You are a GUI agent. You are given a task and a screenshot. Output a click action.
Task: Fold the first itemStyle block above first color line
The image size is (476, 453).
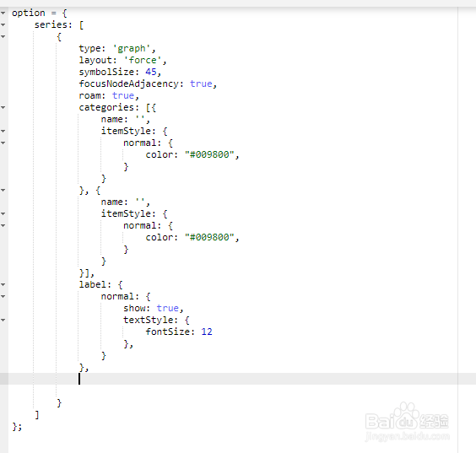tap(3, 131)
